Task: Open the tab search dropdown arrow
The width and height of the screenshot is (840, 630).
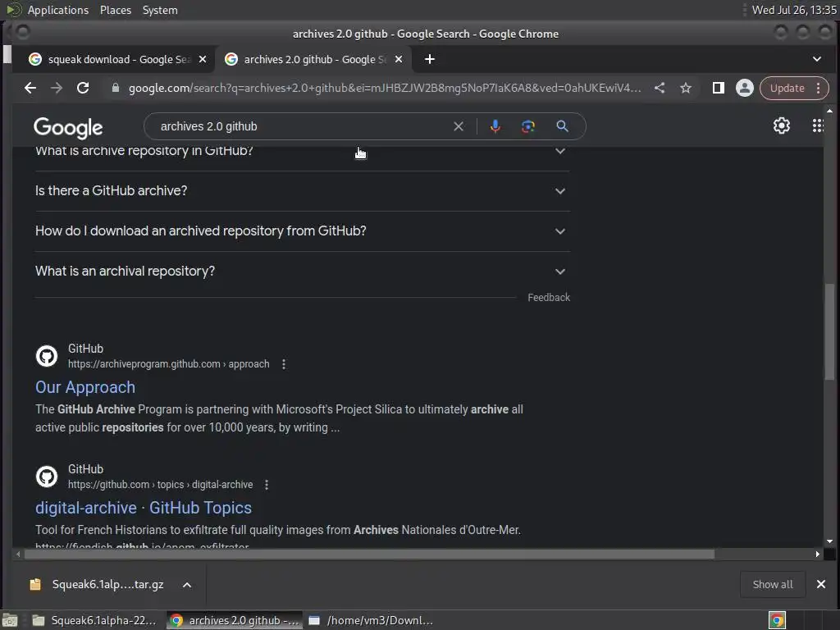Action: (817, 59)
